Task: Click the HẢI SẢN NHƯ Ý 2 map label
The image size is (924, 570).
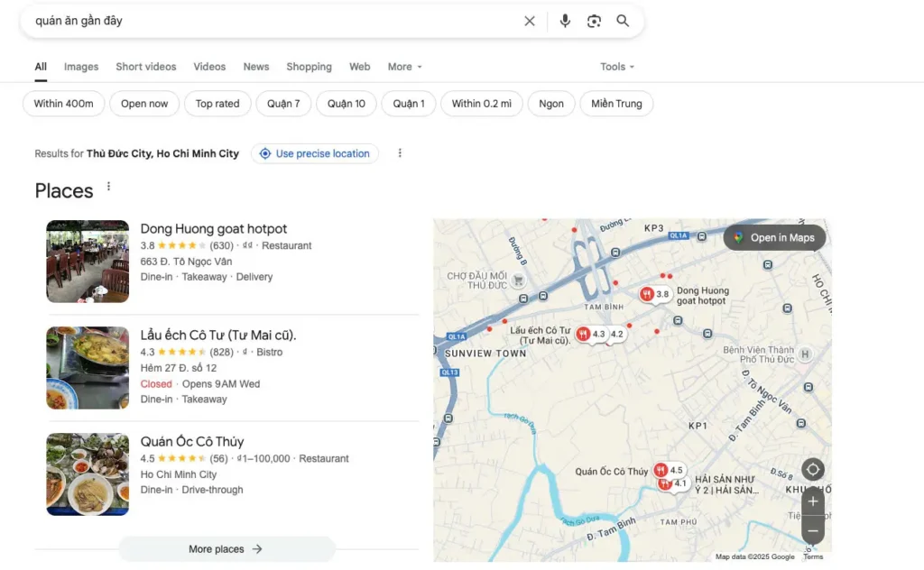Action: 726,484
